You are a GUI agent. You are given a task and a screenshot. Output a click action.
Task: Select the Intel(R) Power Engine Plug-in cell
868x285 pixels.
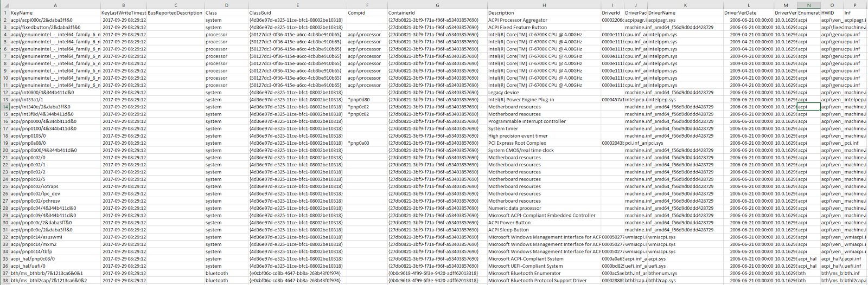(x=544, y=100)
